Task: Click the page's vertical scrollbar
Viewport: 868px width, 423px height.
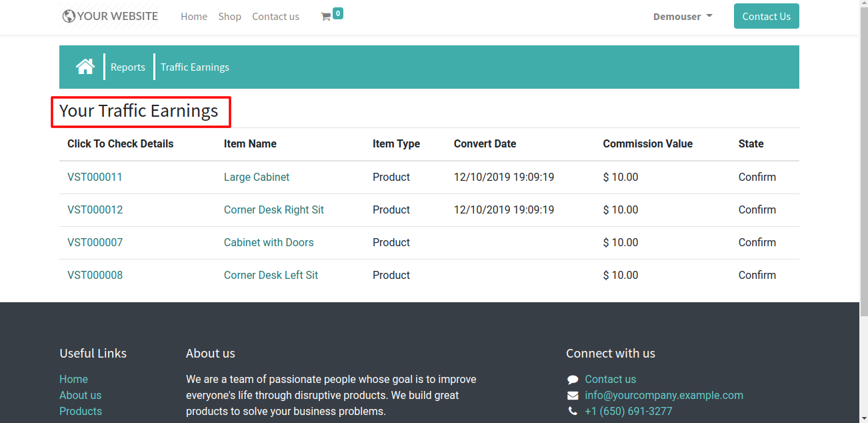Action: coord(864,200)
